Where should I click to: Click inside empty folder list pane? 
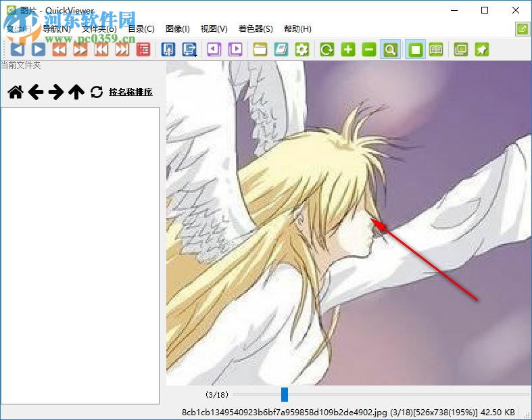point(80,256)
